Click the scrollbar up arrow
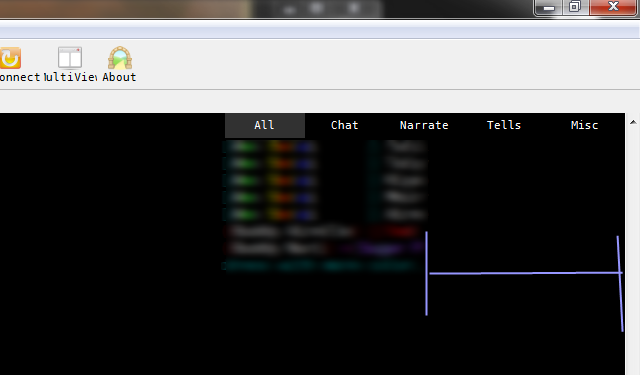Screen dimensions: 640x375 click(x=633, y=122)
